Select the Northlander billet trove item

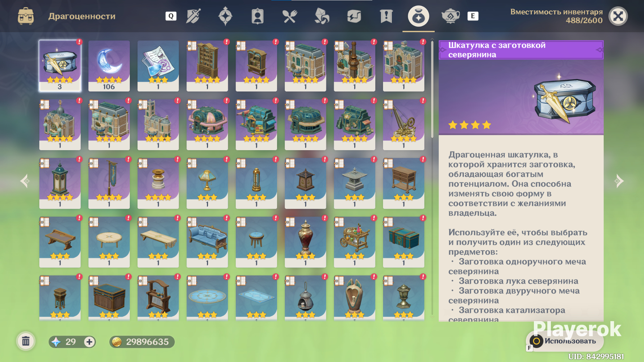60,66
